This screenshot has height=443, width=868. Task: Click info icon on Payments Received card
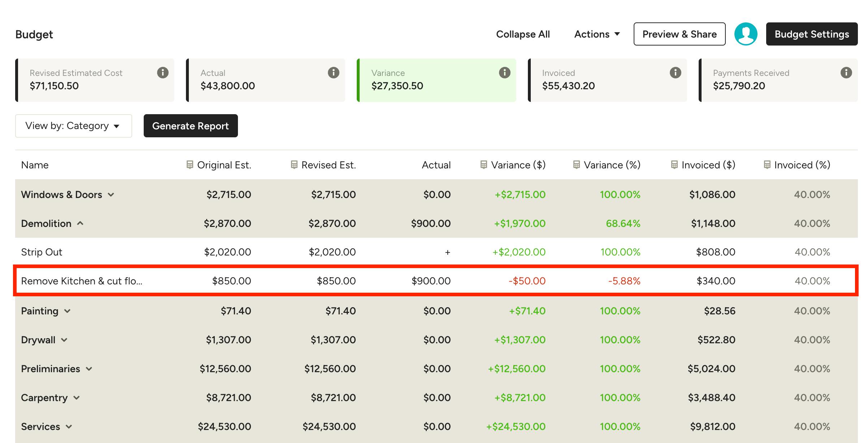pyautogui.click(x=846, y=73)
